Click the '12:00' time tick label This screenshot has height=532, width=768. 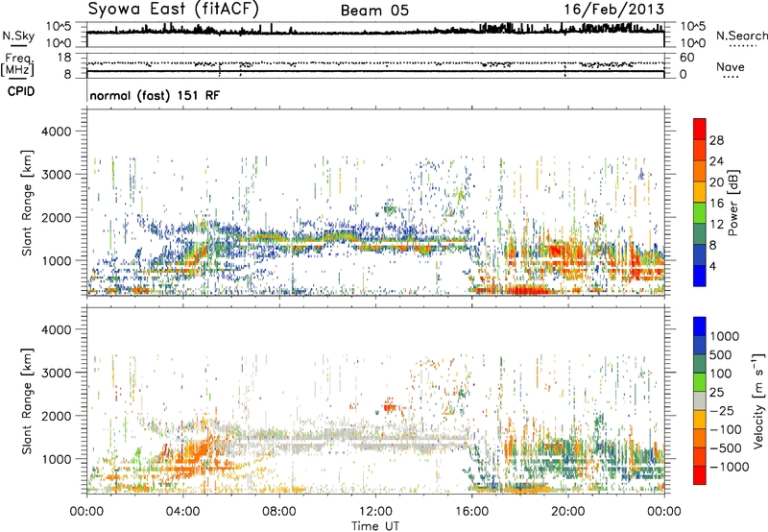[375, 512]
